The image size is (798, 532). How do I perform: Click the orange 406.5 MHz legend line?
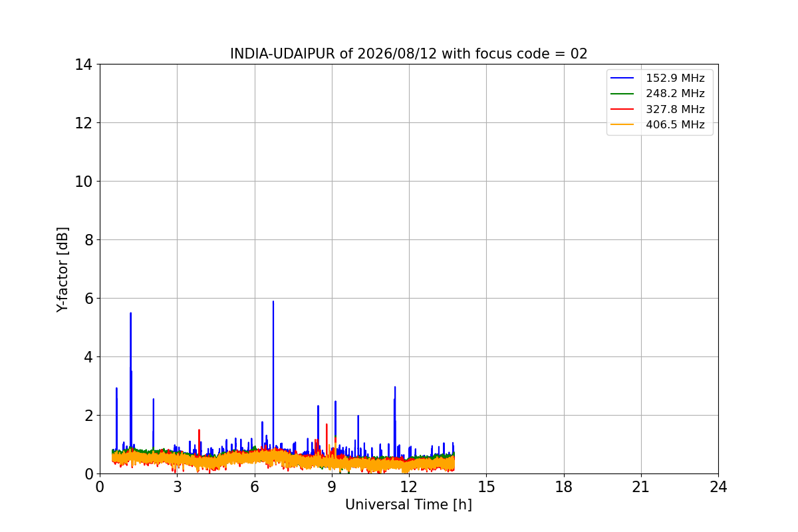pyautogui.click(x=624, y=124)
